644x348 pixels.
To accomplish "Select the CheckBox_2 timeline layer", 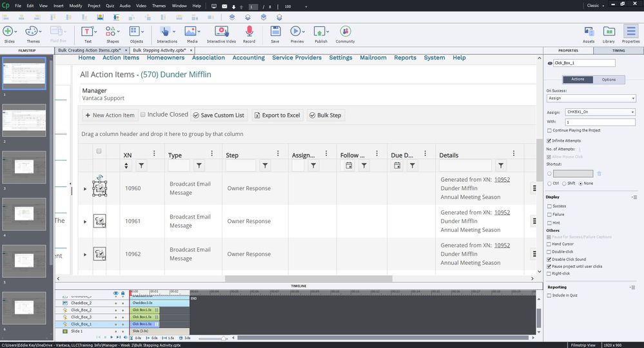I will tap(81, 304).
